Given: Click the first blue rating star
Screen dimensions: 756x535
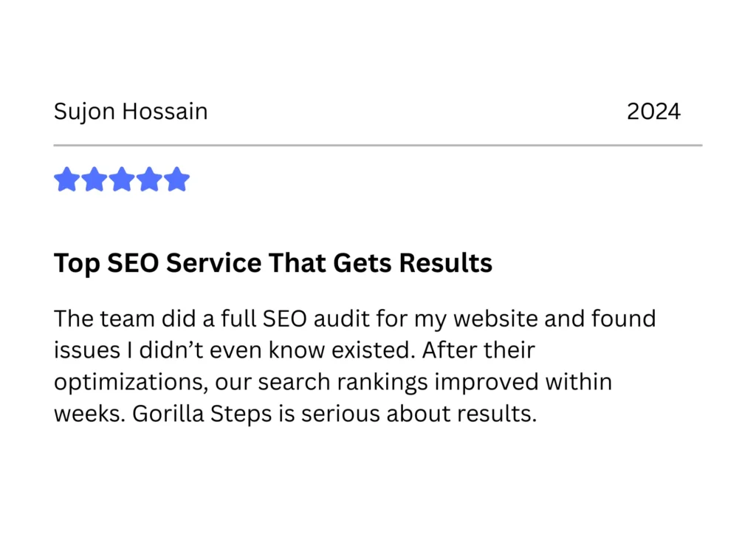Looking at the screenshot, I should 67,180.
